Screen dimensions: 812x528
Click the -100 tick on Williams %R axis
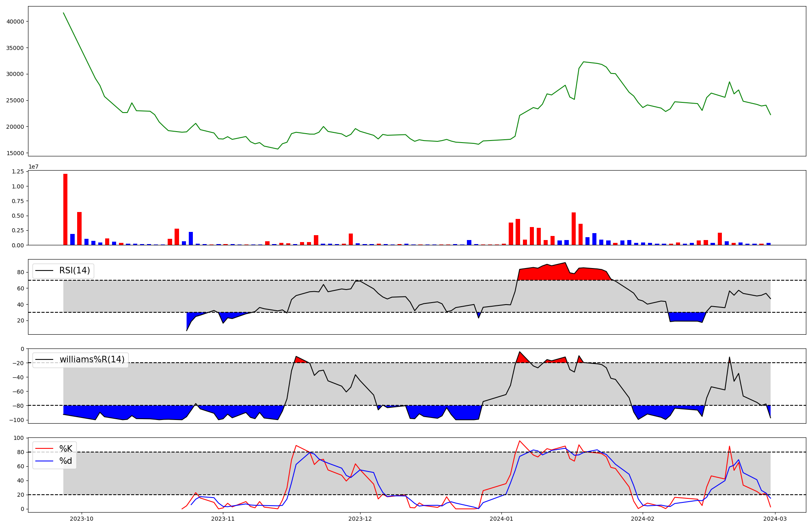tap(17, 420)
